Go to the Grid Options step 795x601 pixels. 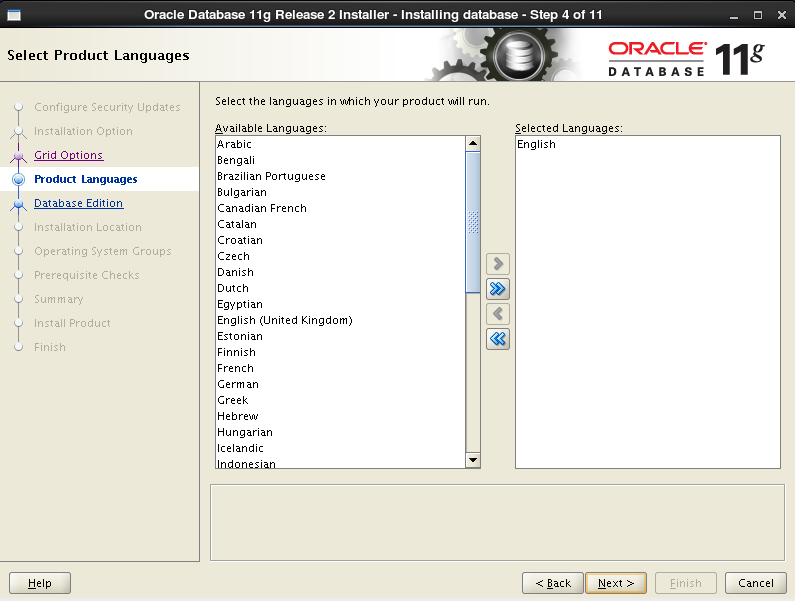(68, 155)
